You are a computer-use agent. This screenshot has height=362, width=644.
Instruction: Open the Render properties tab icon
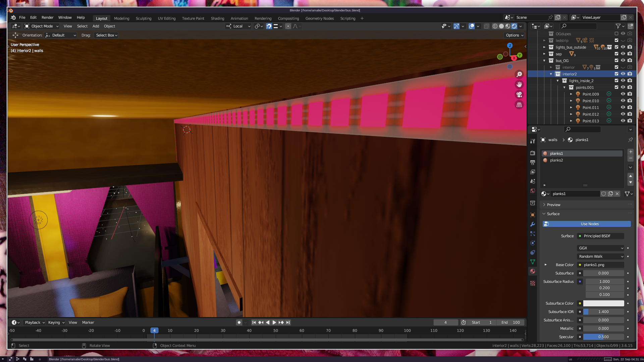pos(533,153)
